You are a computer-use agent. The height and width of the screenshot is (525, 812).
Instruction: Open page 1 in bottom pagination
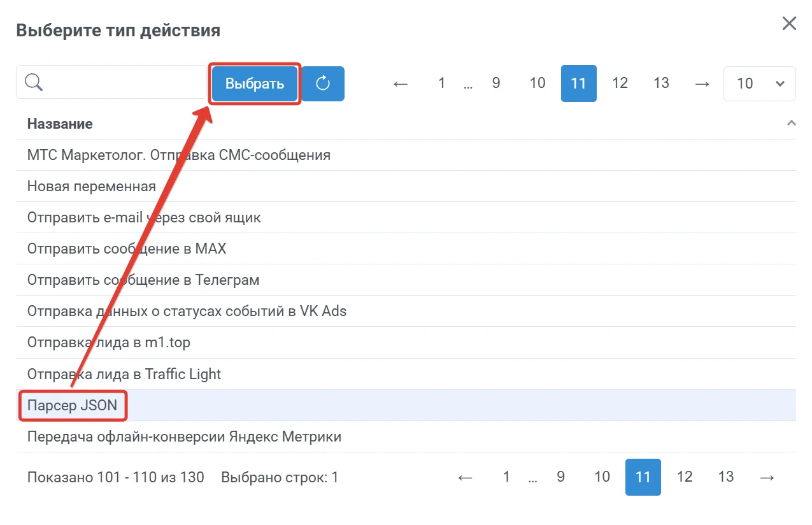tap(506, 477)
